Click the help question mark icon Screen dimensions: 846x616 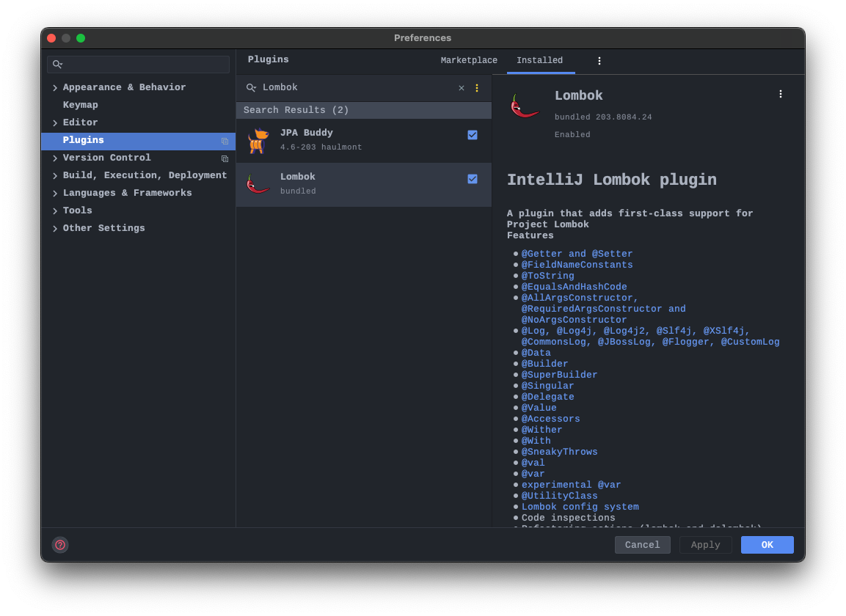click(x=60, y=545)
